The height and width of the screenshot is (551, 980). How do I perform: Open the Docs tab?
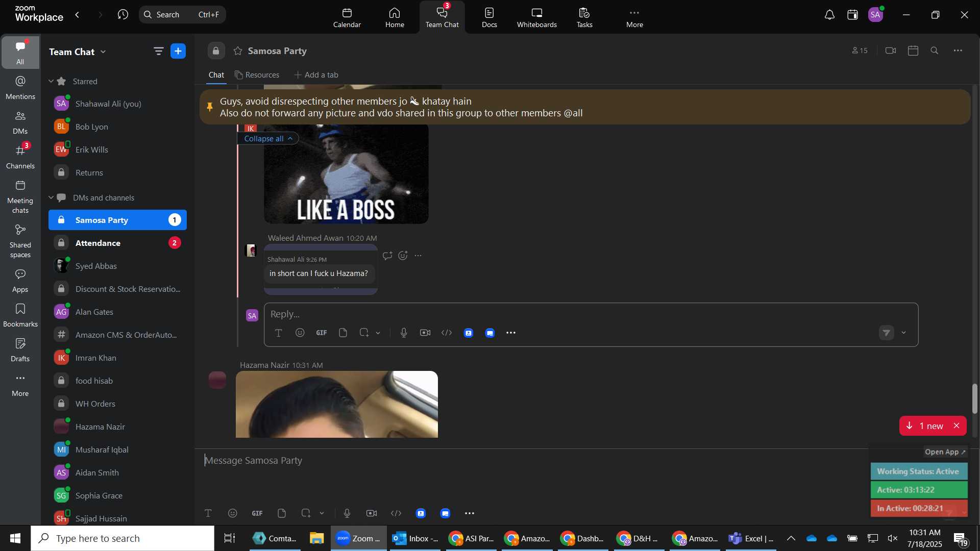(489, 17)
